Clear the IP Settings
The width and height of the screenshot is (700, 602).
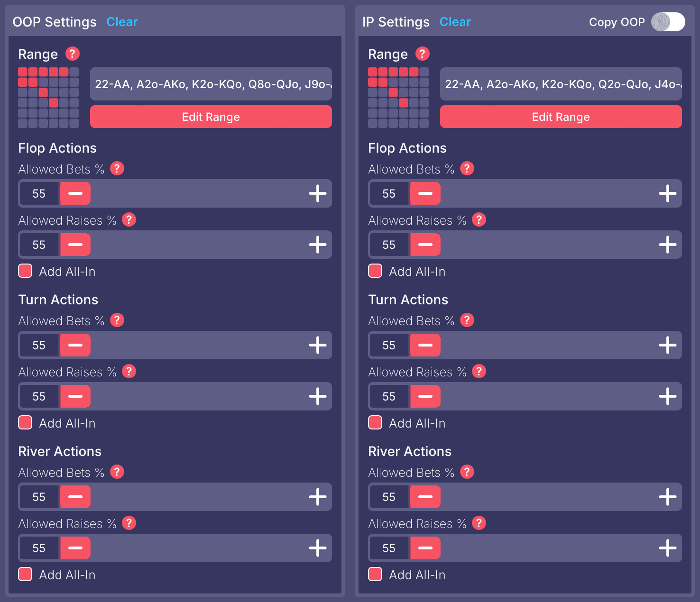pyautogui.click(x=455, y=22)
